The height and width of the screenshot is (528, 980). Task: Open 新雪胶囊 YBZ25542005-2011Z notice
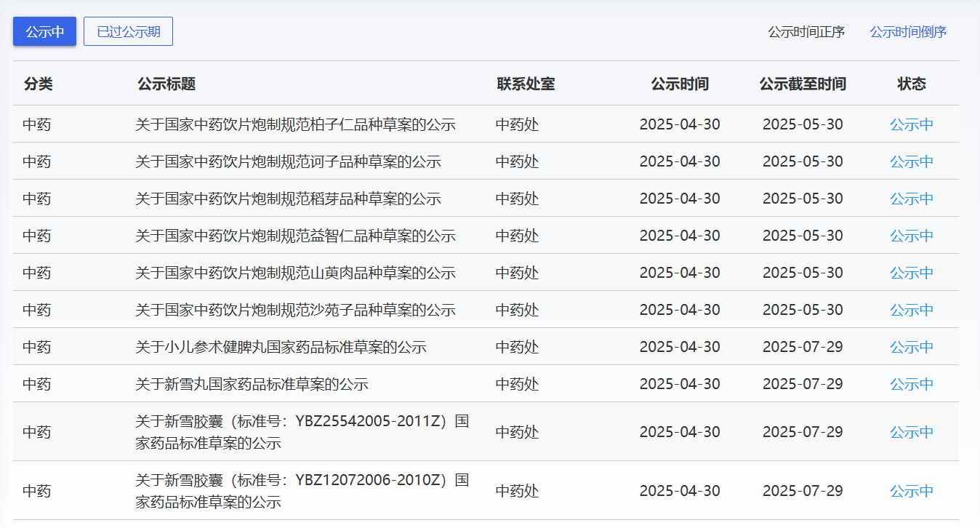click(302, 432)
